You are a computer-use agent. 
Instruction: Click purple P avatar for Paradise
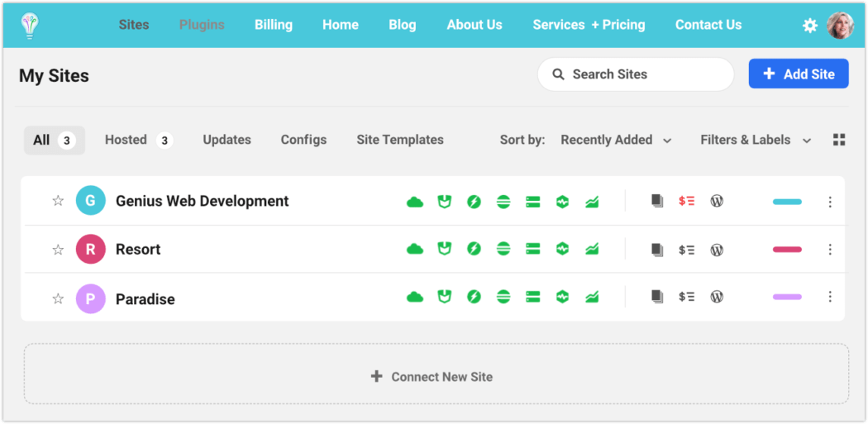91,299
